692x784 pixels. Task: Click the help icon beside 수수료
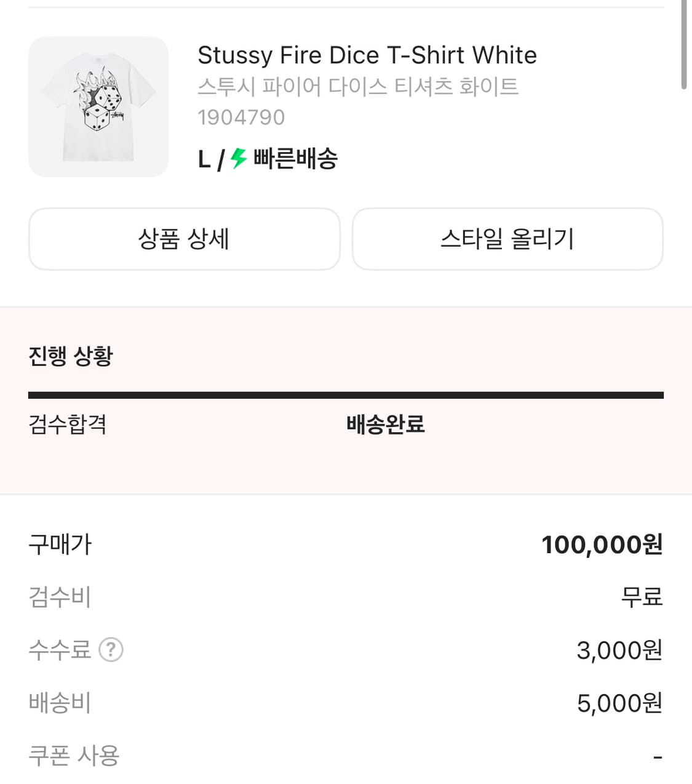coord(111,650)
